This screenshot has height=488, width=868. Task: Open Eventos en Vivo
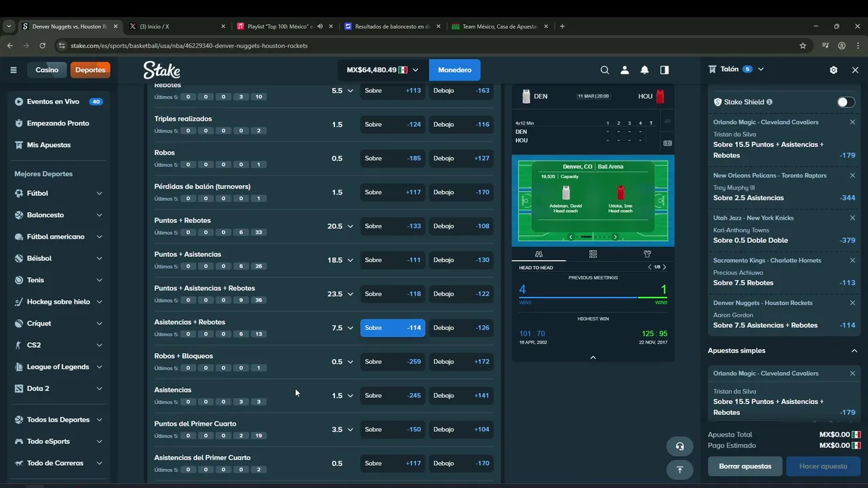(x=58, y=102)
